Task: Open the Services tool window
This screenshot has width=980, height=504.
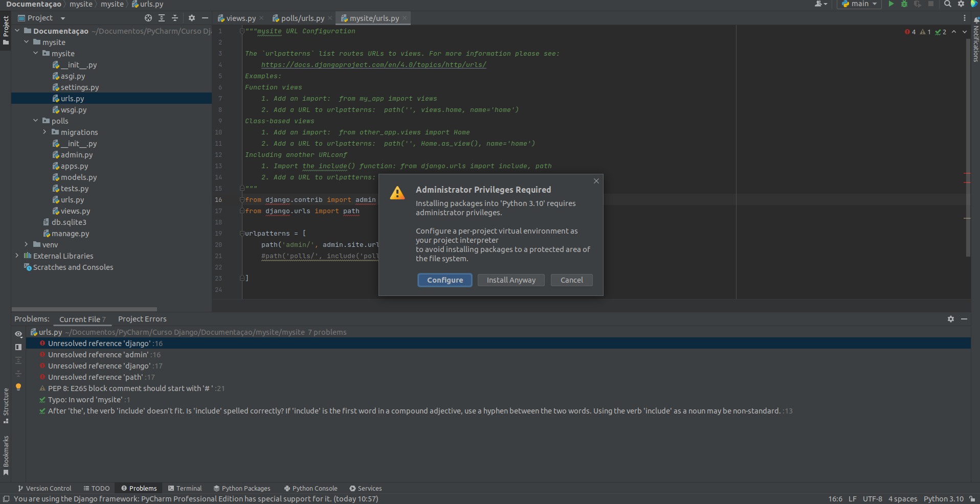Action: pyautogui.click(x=366, y=488)
